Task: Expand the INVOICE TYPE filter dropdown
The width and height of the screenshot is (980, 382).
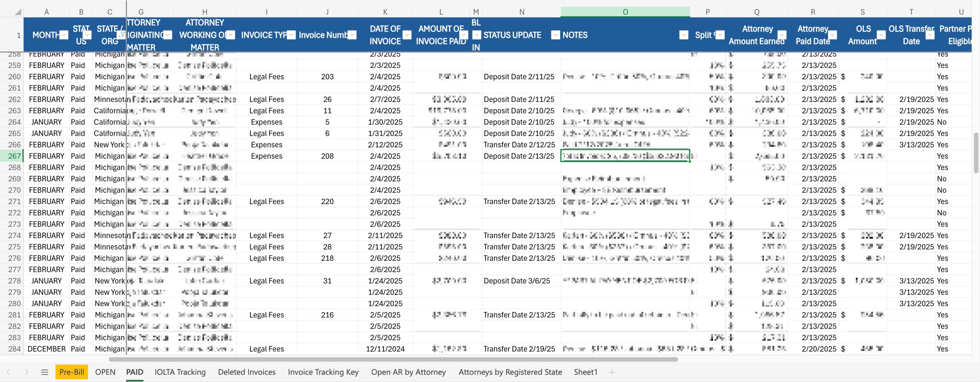Action: coord(291,35)
